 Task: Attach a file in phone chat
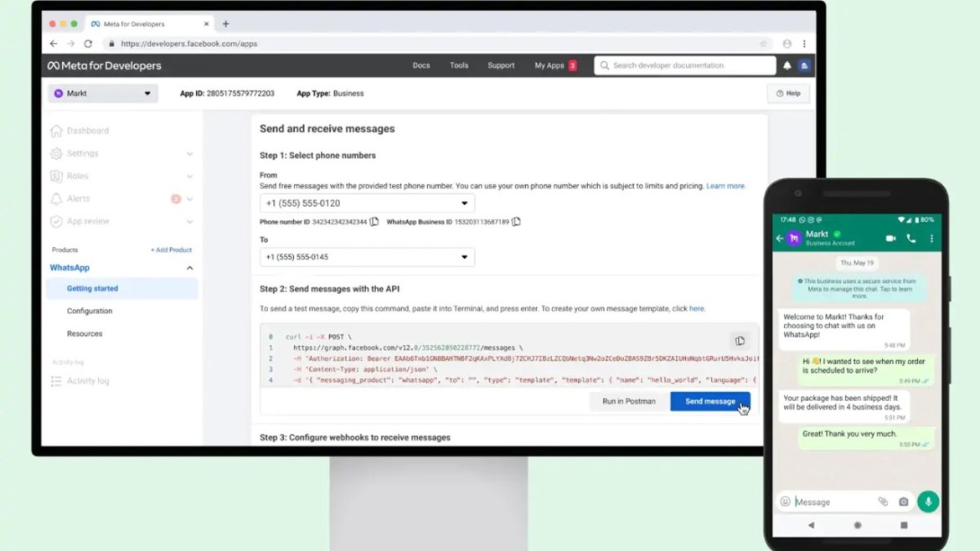[883, 502]
